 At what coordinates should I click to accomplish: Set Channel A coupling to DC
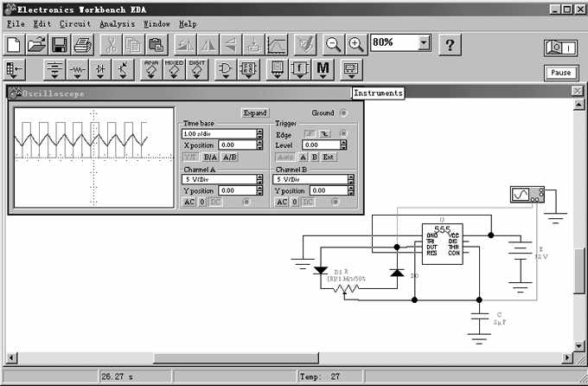pyautogui.click(x=214, y=202)
